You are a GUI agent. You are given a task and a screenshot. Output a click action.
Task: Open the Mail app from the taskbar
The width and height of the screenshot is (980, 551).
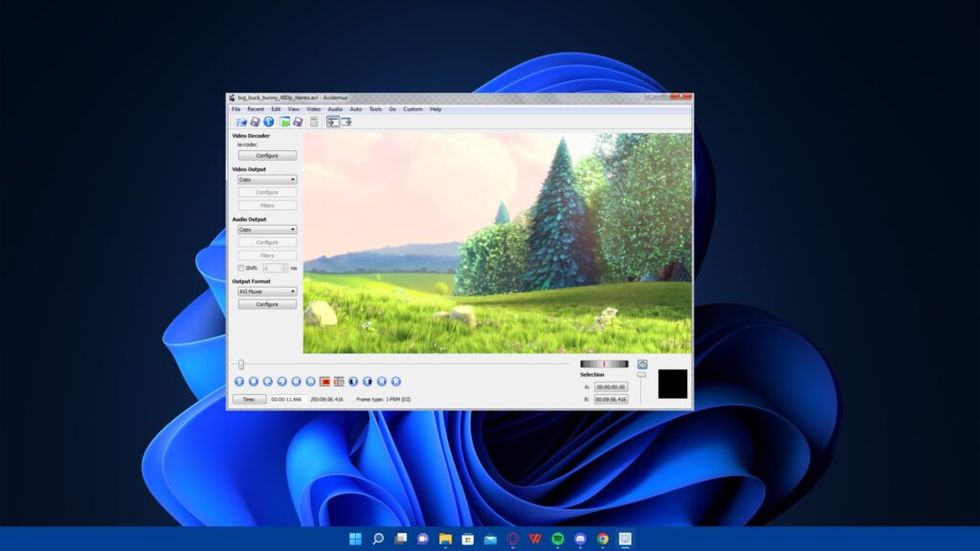(490, 539)
